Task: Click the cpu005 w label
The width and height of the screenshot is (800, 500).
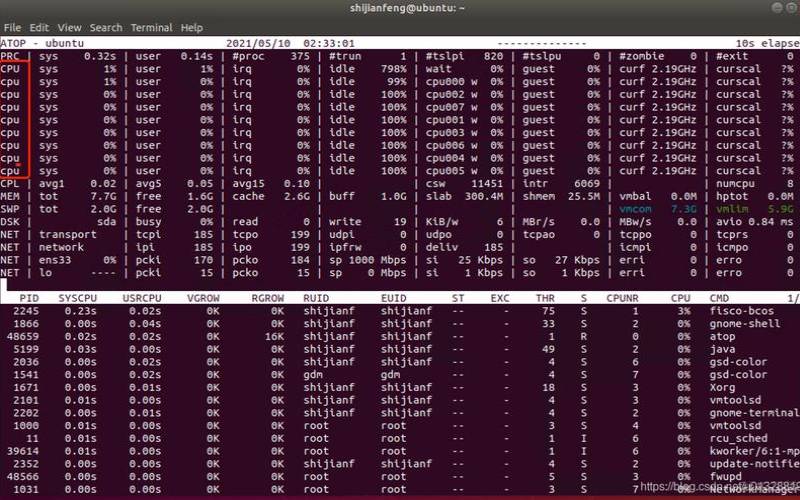Action: coord(452,171)
